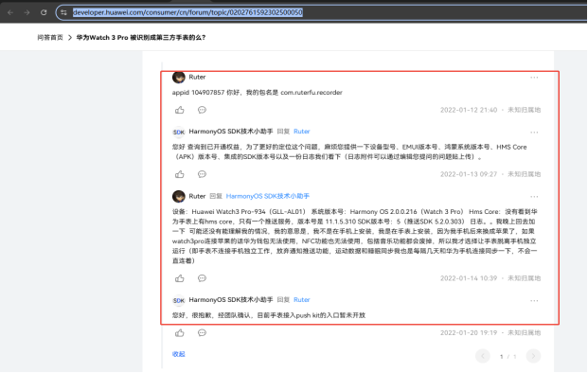Follow the blue Ruter link in the push kit reply
The height and width of the screenshot is (373, 588).
301,299
